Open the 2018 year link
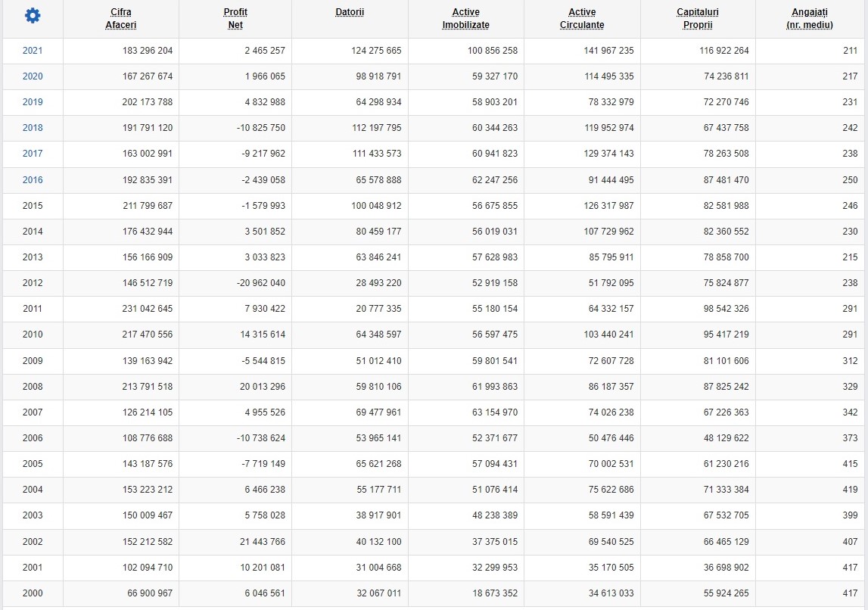The width and height of the screenshot is (868, 610). coord(33,128)
